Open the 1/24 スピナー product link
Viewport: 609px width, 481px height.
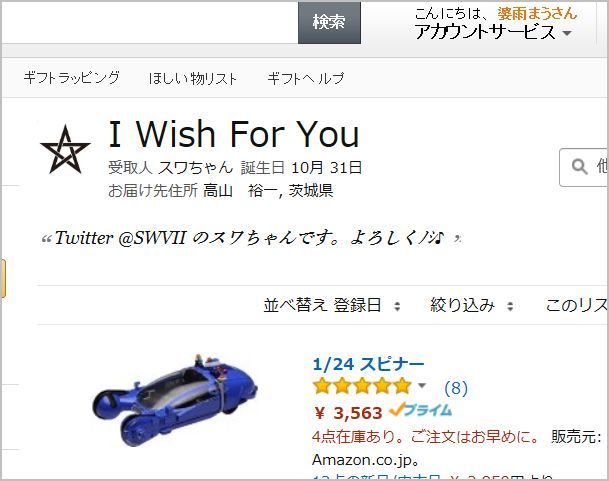click(368, 364)
